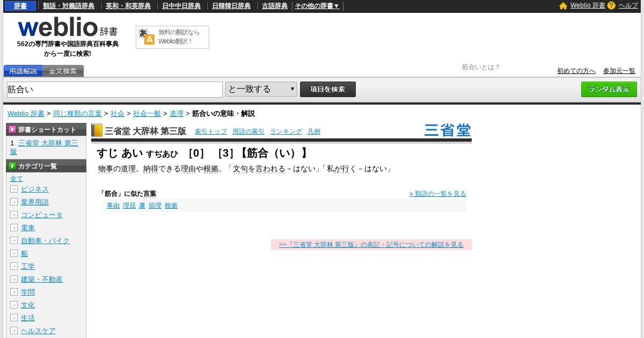Click the book icon next to 大辞林 title
Screen dimensions: 644x338
tap(97, 130)
